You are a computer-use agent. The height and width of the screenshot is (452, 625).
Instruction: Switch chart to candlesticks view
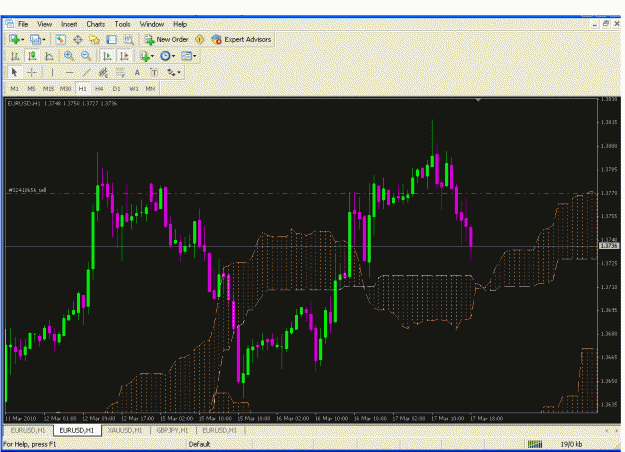(32, 56)
